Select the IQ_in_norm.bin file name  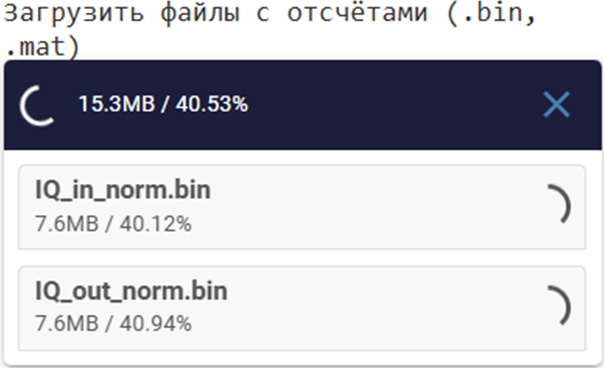click(x=123, y=190)
